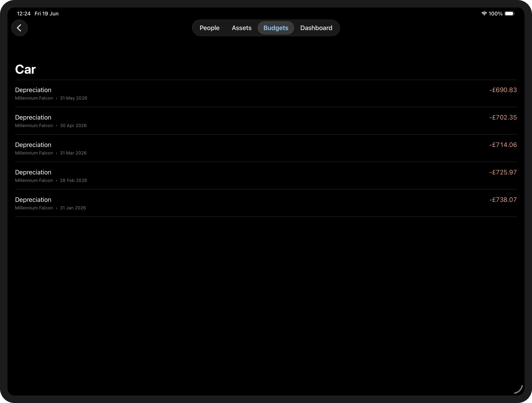Click the 31 Jan 2026 date label
Viewport: 532px width, 403px height.
(x=73, y=208)
